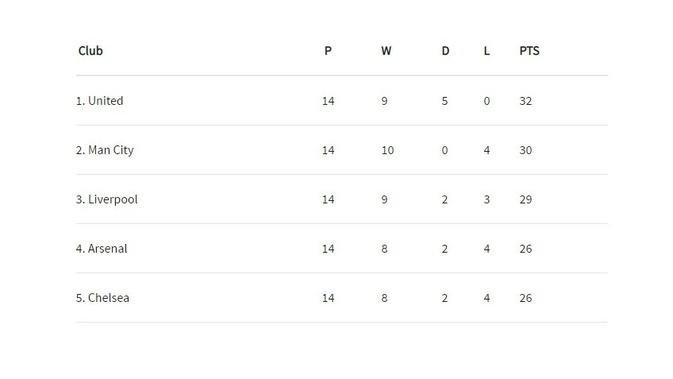Click United's points value 32
The width and height of the screenshot is (673, 379).
click(526, 101)
